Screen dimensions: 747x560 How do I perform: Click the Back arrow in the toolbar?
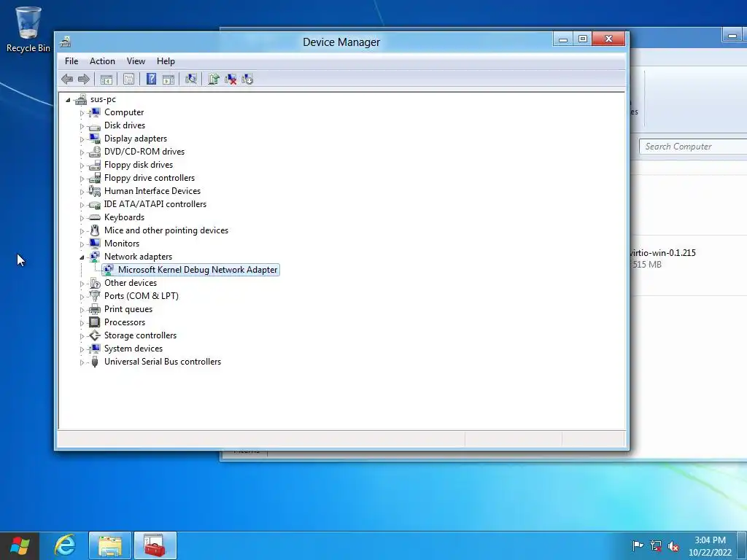coord(67,79)
